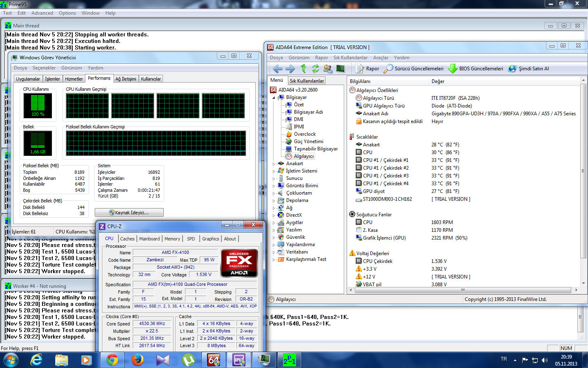Screen dimensions: 588x368
Task: Open Prime95 Advanced menu
Action: coord(42,13)
